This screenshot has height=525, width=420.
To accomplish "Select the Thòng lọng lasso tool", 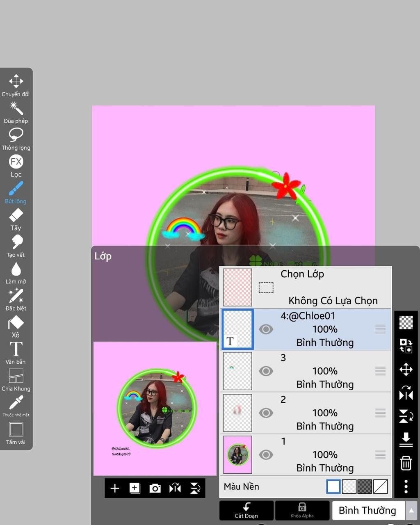I will tap(16, 139).
